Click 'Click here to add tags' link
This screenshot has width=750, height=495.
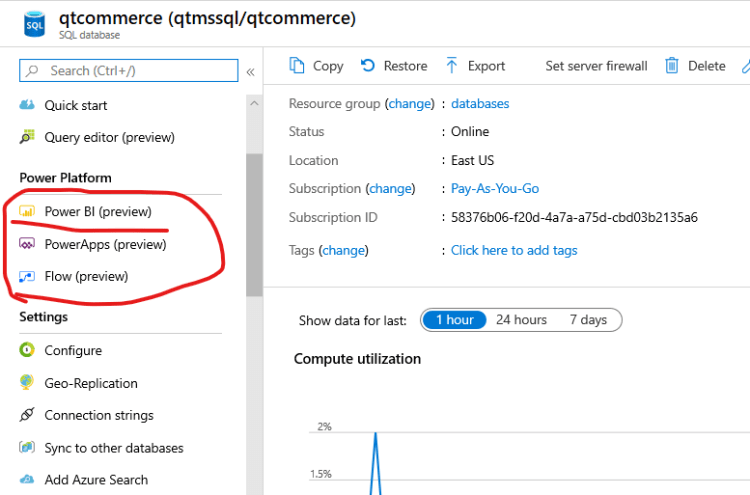tap(514, 251)
